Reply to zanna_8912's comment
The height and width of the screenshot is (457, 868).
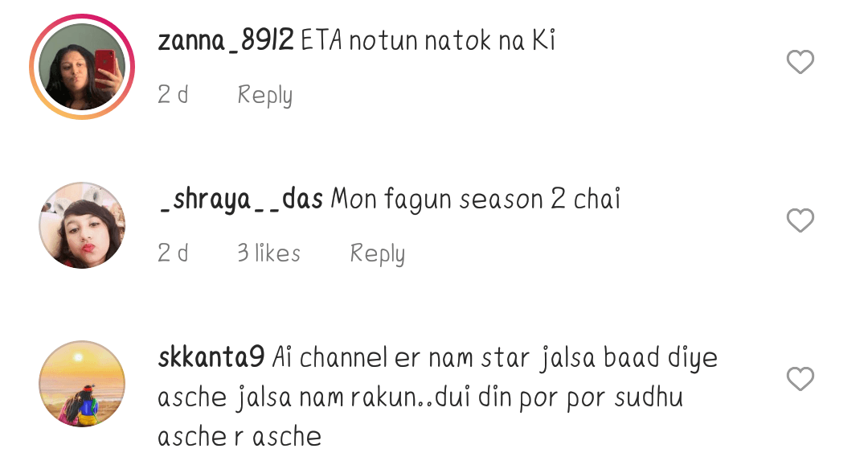pyautogui.click(x=264, y=95)
